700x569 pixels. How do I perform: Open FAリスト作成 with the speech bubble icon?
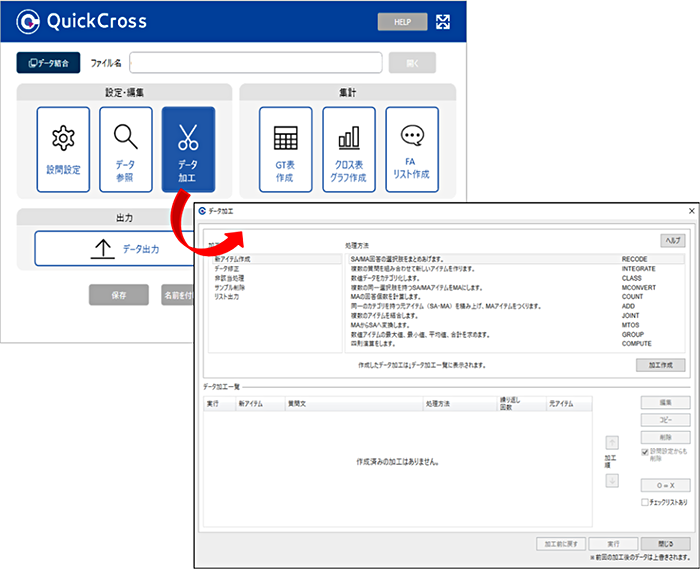[412, 150]
